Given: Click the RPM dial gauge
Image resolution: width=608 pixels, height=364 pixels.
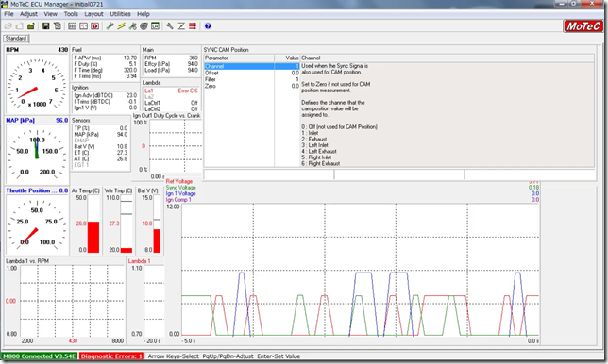Looking at the screenshot, I should click(x=37, y=84).
